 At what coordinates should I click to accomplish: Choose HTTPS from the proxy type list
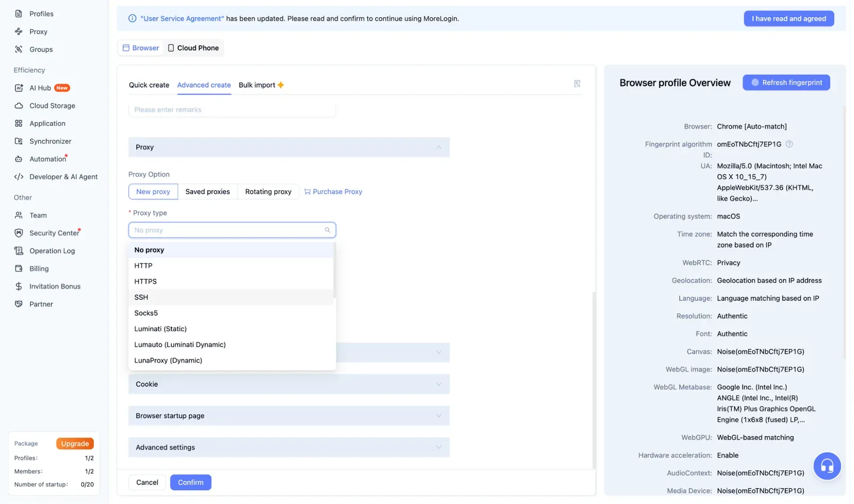(231, 282)
